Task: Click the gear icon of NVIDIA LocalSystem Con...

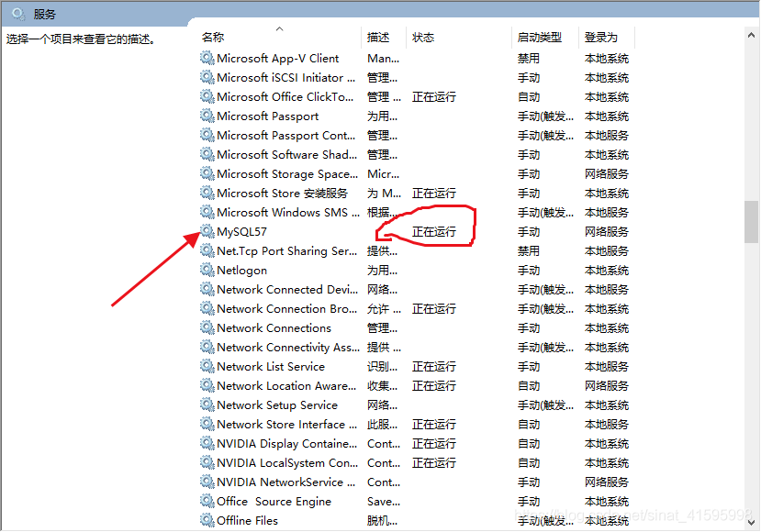Action: 207,462
